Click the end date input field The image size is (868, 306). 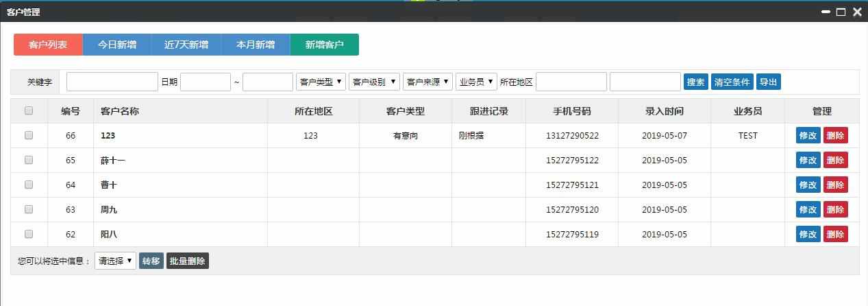point(268,82)
